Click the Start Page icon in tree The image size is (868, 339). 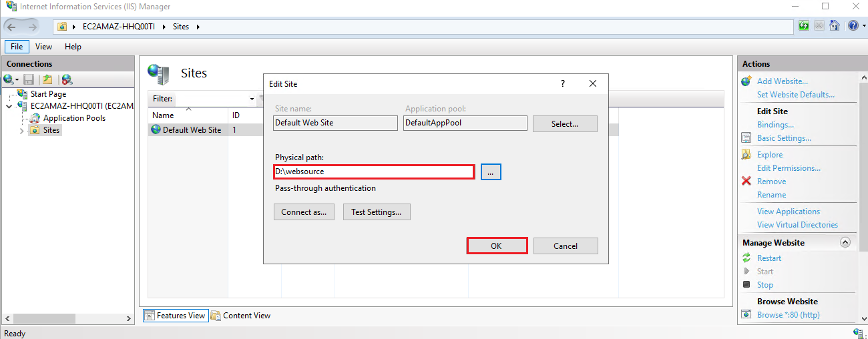[23, 94]
